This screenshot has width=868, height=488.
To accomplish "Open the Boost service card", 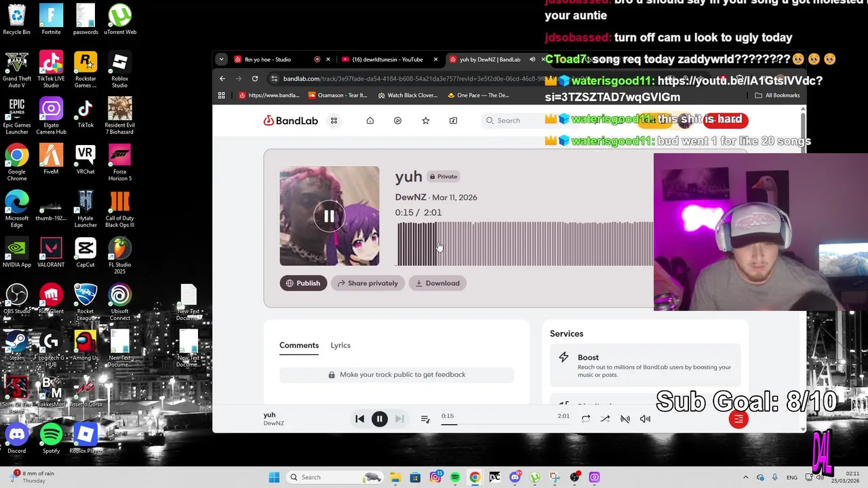I will click(645, 365).
